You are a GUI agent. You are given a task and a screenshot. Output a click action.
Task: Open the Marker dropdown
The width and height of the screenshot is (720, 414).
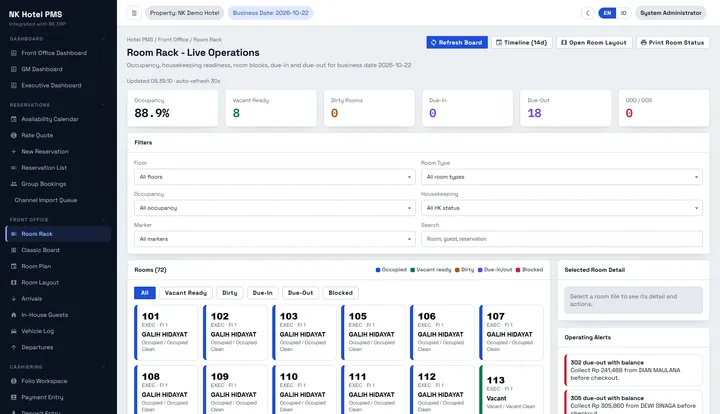[275, 239]
